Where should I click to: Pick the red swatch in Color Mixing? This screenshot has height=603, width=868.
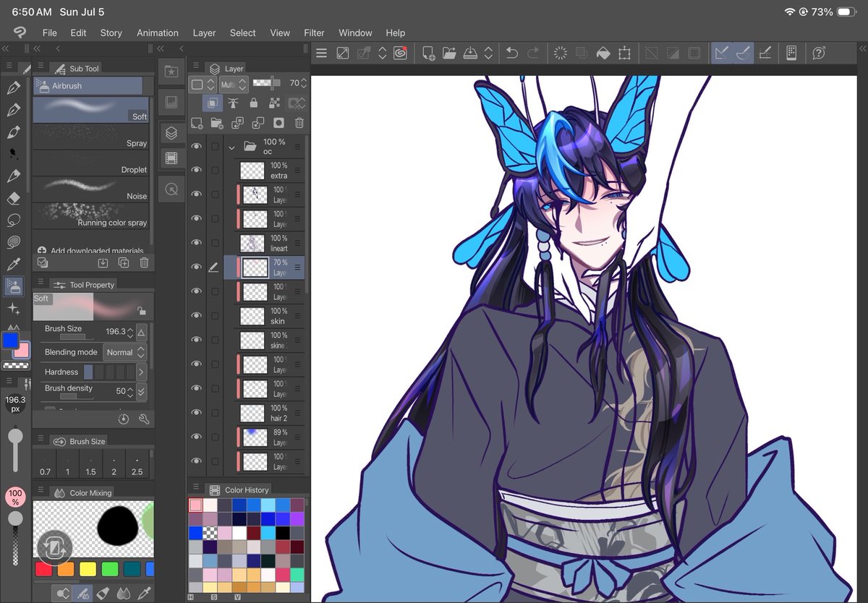[44, 569]
